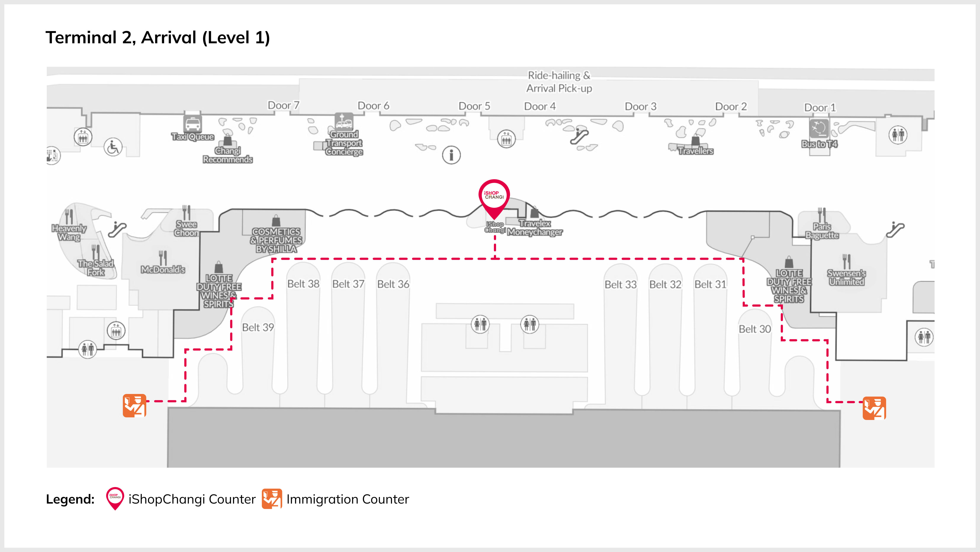Click the left immigration counter icon
The height and width of the screenshot is (552, 980).
[134, 405]
